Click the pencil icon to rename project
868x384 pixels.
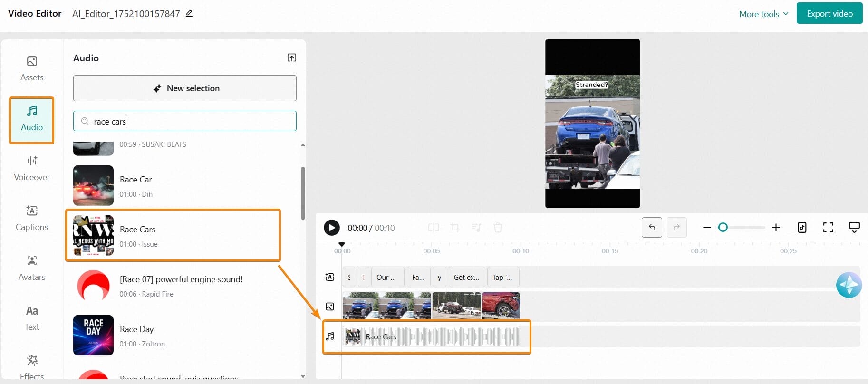click(x=189, y=13)
